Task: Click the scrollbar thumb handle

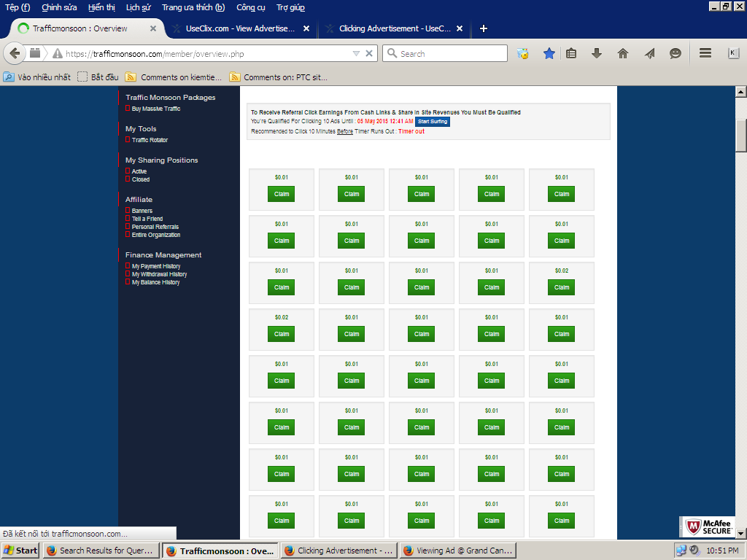Action: tap(741, 135)
